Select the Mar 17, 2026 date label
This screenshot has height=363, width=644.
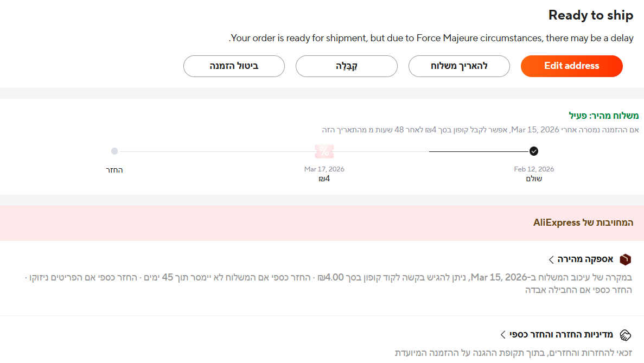(x=324, y=169)
